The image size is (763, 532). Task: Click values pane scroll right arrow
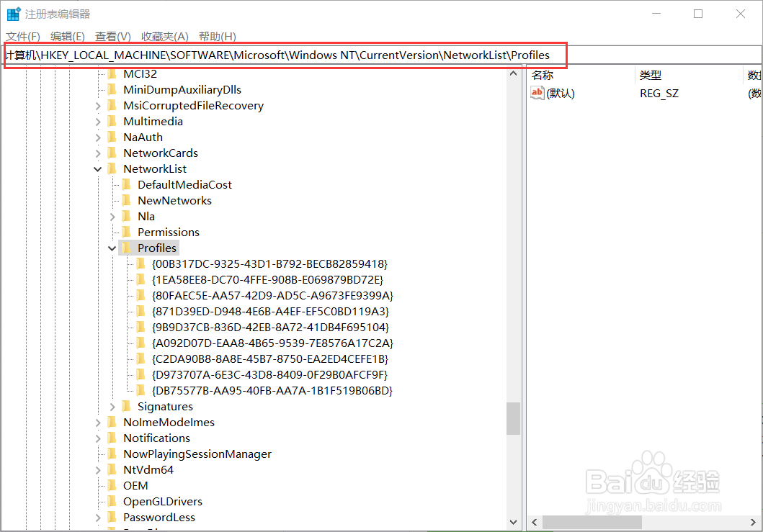click(x=753, y=522)
